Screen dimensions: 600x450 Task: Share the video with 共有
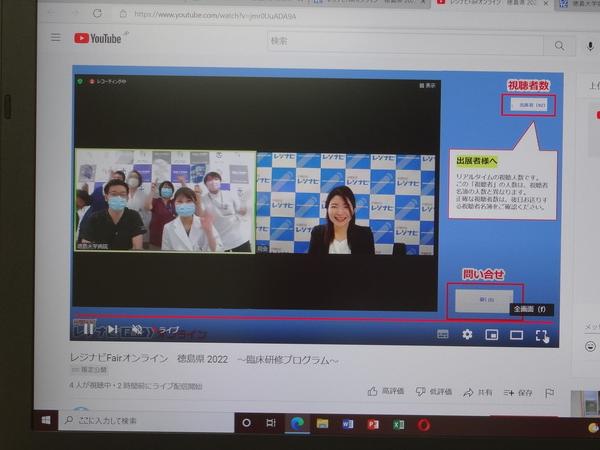point(478,392)
